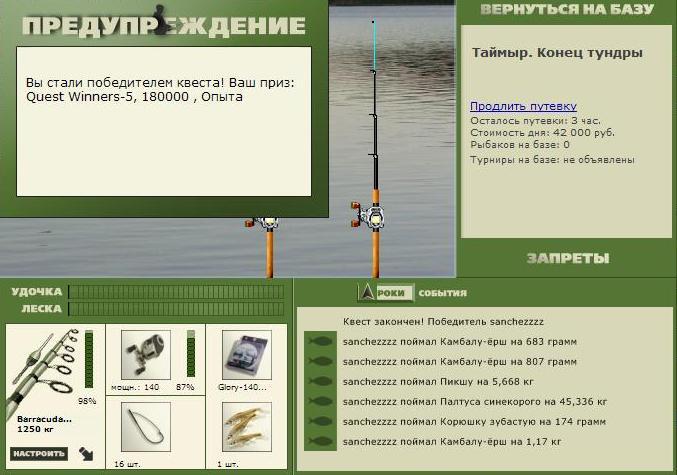Click fish icon for Корюшку зубастую entry

click(320, 421)
